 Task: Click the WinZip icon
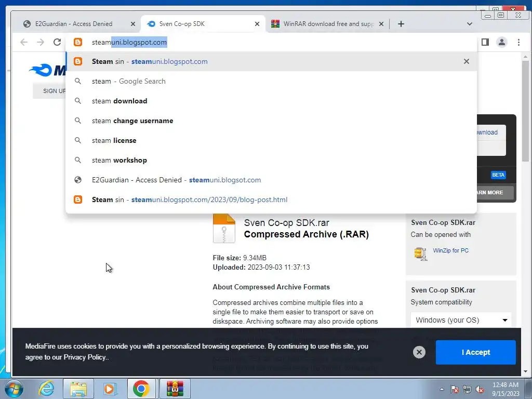[x=421, y=254]
